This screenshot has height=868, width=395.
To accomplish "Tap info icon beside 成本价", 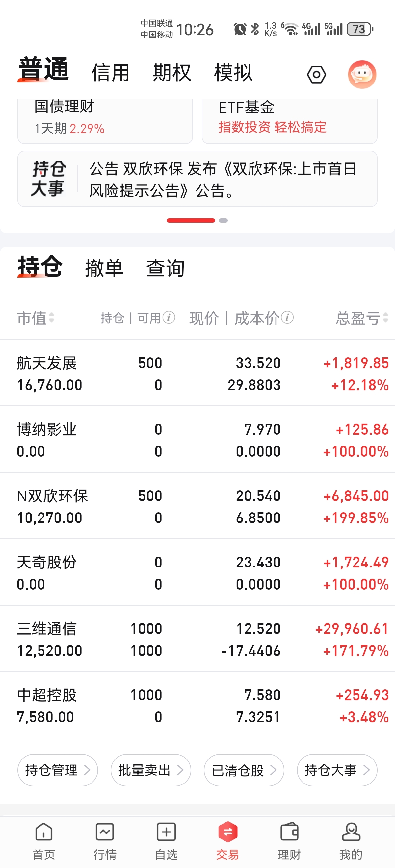I will [x=287, y=317].
